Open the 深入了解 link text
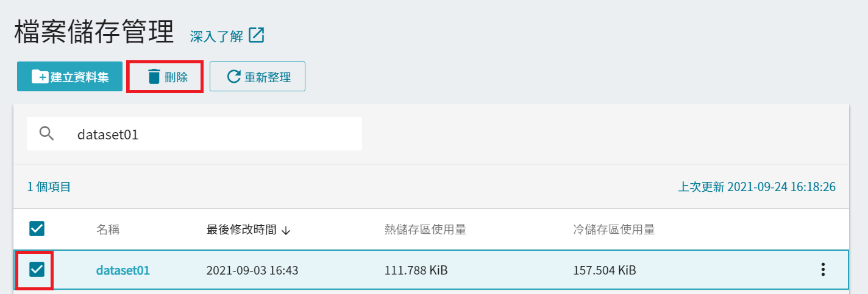Image resolution: width=868 pixels, height=294 pixels. (216, 36)
